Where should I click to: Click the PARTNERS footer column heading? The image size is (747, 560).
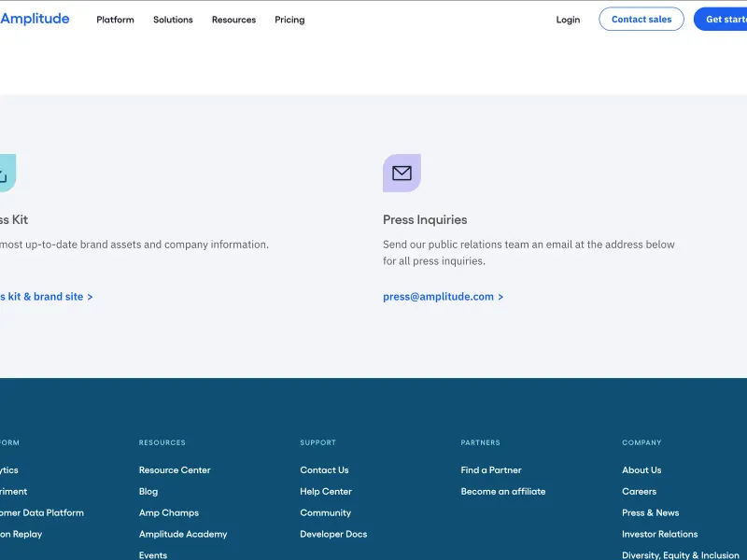tap(480, 442)
